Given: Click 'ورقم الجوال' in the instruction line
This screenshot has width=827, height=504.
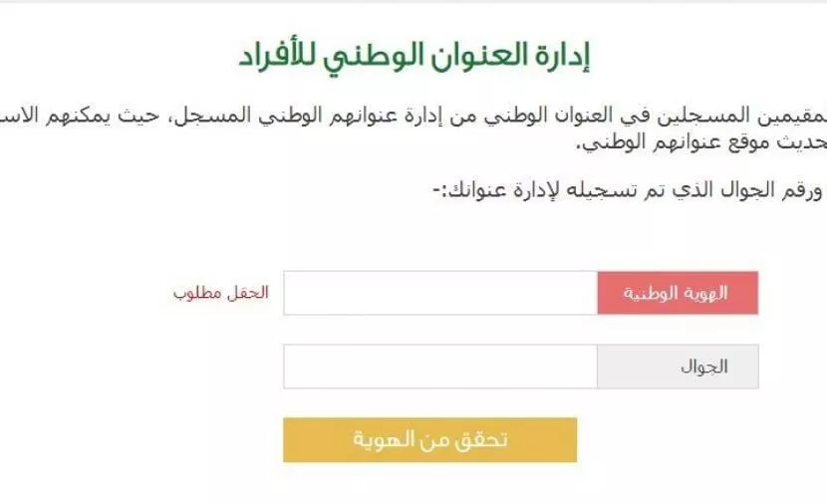Looking at the screenshot, I should pos(770,190).
